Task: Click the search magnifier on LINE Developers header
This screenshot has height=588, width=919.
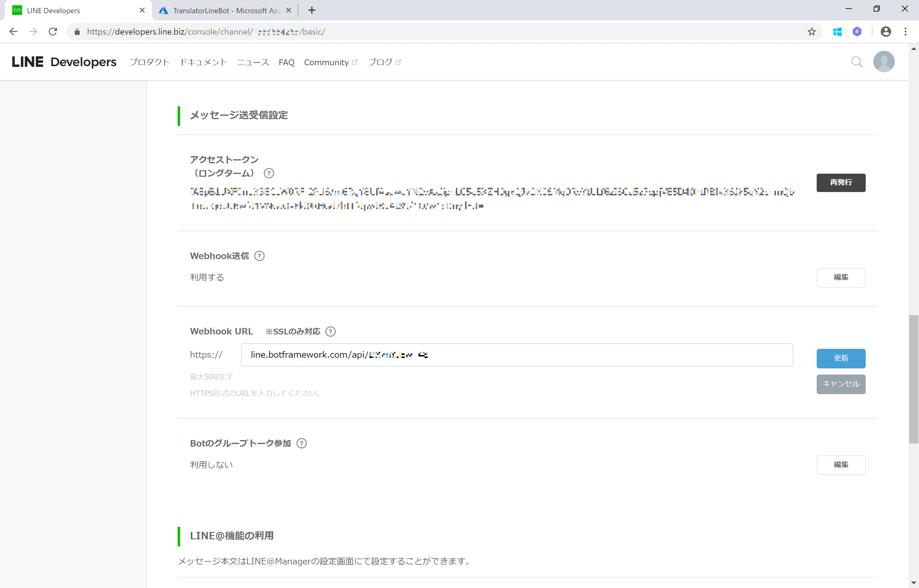Action: [857, 62]
